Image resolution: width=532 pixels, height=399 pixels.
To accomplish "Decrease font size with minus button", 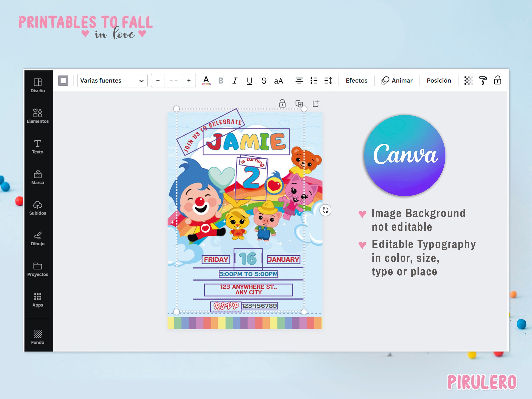I will (x=158, y=81).
